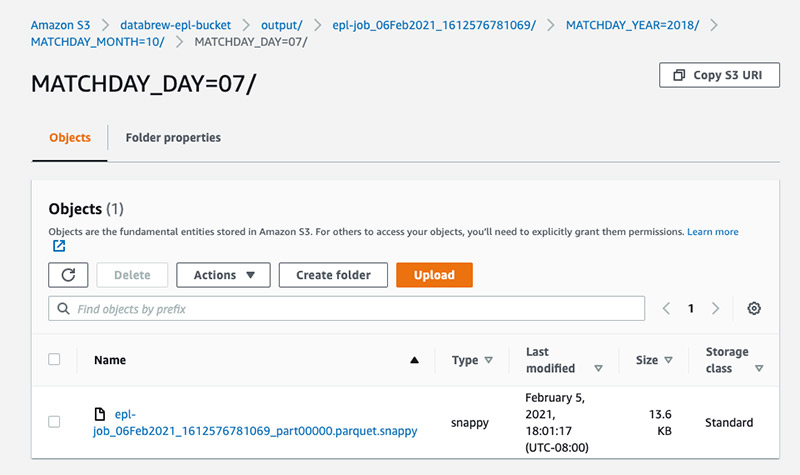Click the 'Objects (1)' section heading
800x475 pixels.
86,209
